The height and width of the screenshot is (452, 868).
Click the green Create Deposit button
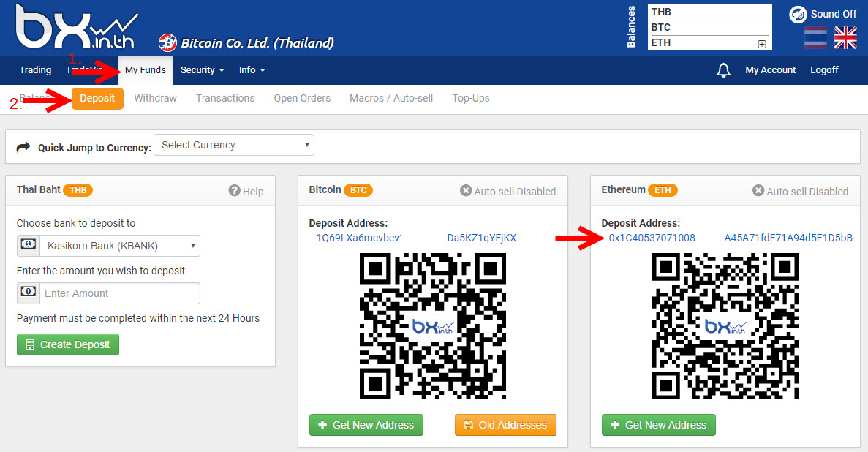(68, 344)
